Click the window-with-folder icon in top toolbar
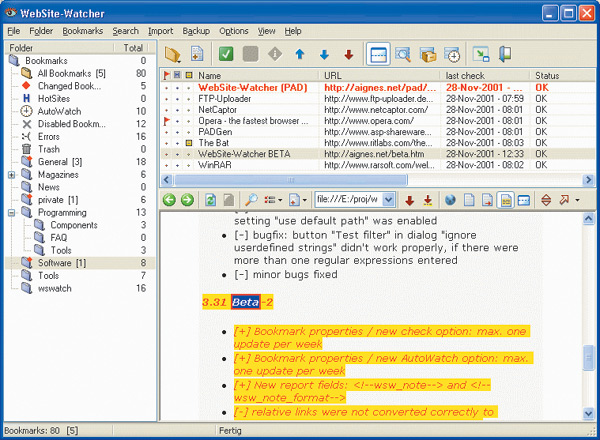The height and width of the screenshot is (440, 600). (428, 54)
